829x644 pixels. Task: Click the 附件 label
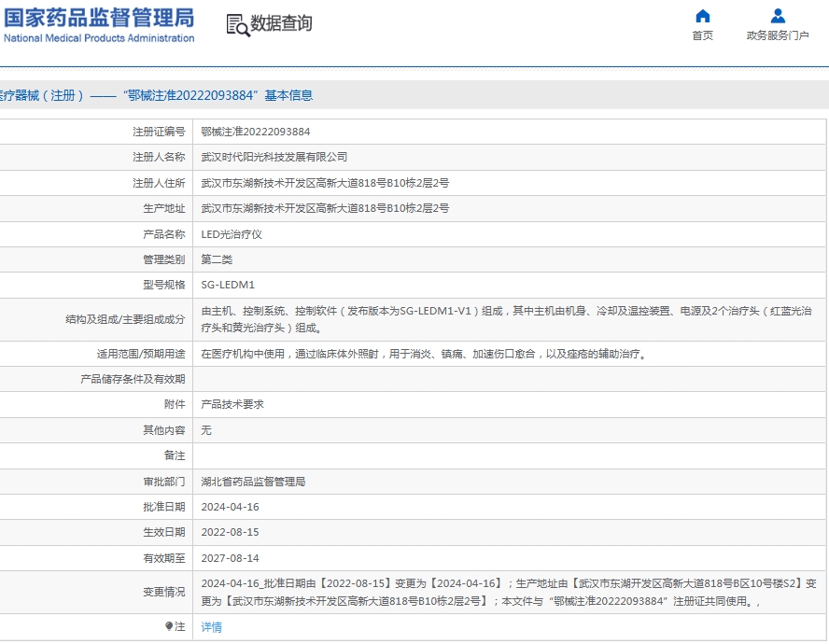click(x=175, y=404)
